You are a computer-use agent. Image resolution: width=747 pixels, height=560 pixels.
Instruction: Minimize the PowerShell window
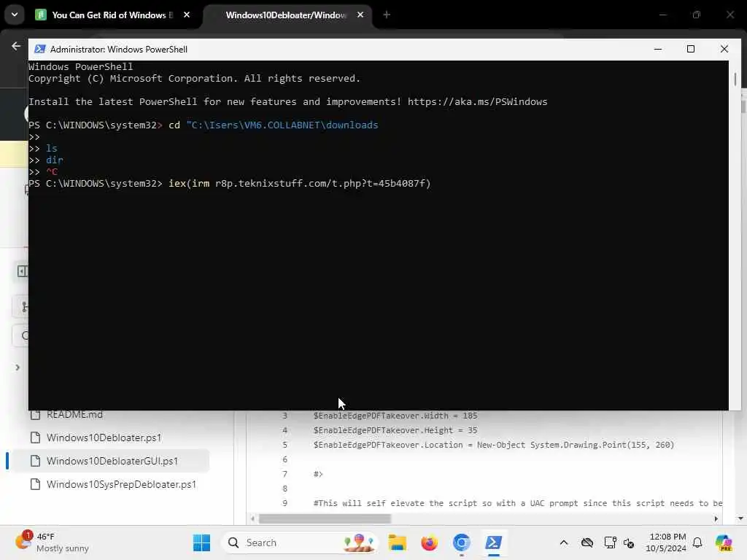[658, 49]
